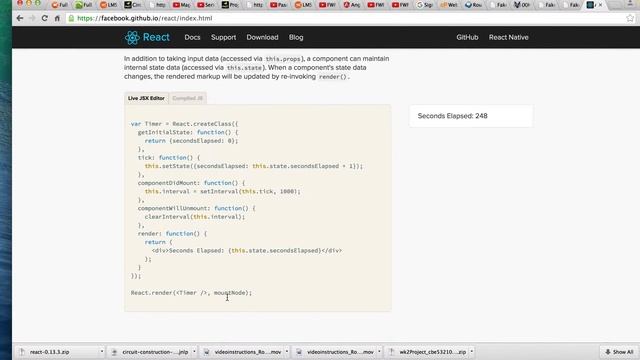Open the Blog navigation link
Viewport: 640px width, 360px height.
pos(296,37)
